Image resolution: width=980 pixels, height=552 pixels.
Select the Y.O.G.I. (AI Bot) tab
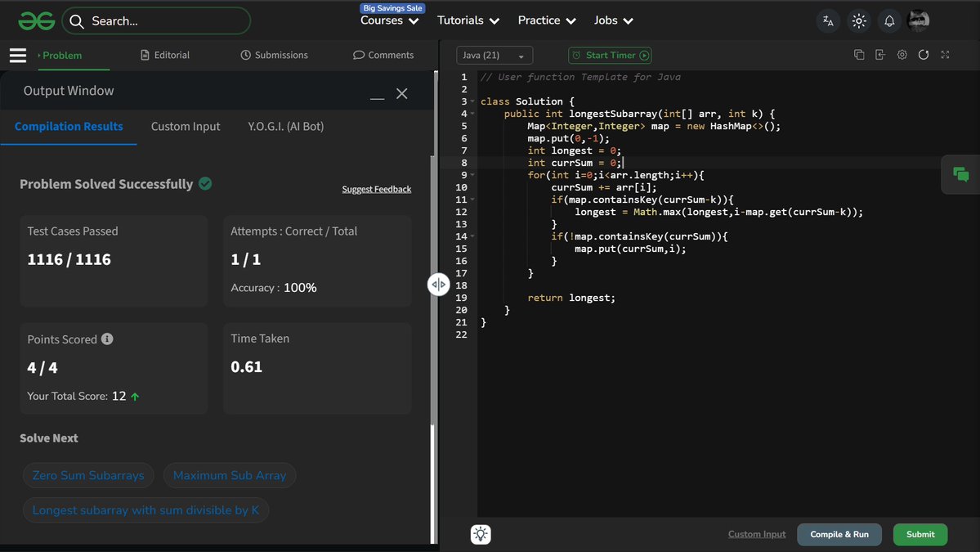(285, 126)
